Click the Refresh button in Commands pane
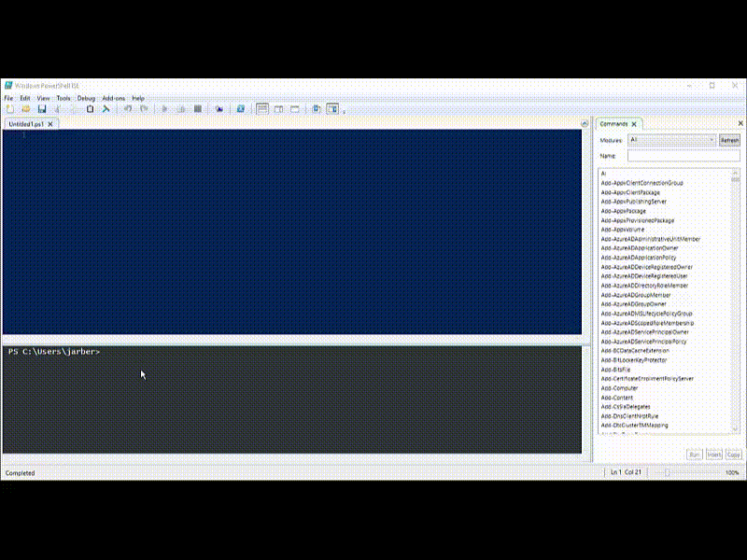Image resolution: width=747 pixels, height=560 pixels. 729,140
